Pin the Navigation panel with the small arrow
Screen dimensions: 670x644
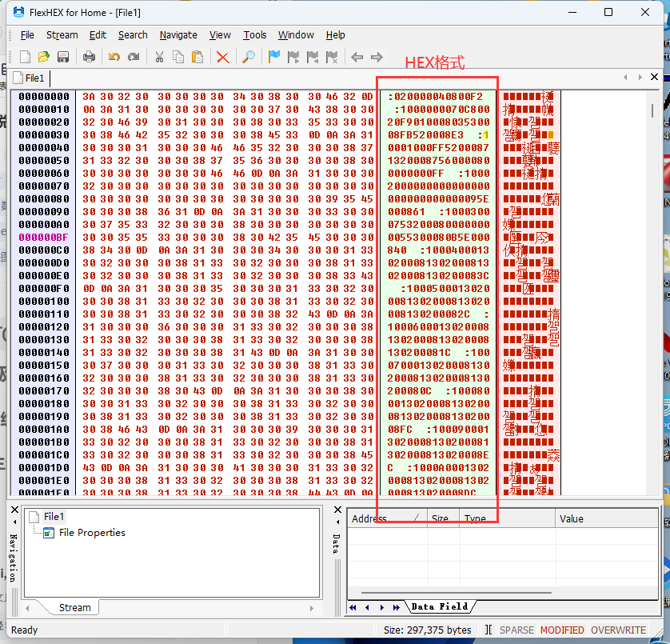point(14,522)
